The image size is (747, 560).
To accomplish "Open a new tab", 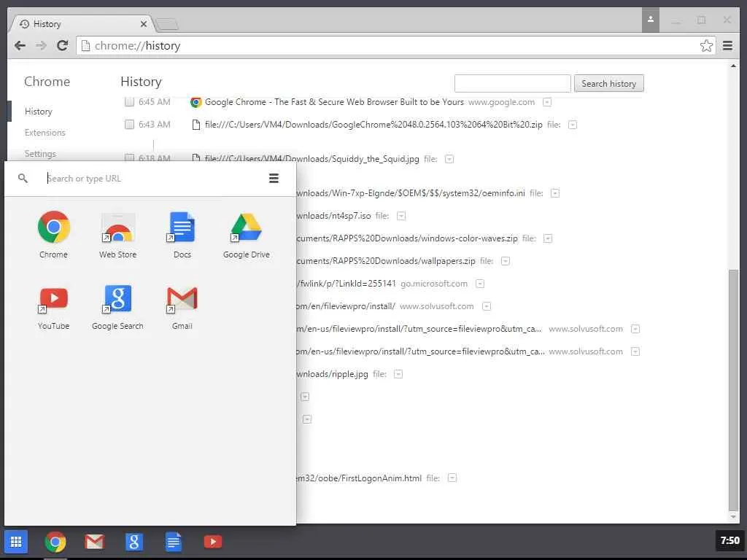I will tap(166, 24).
